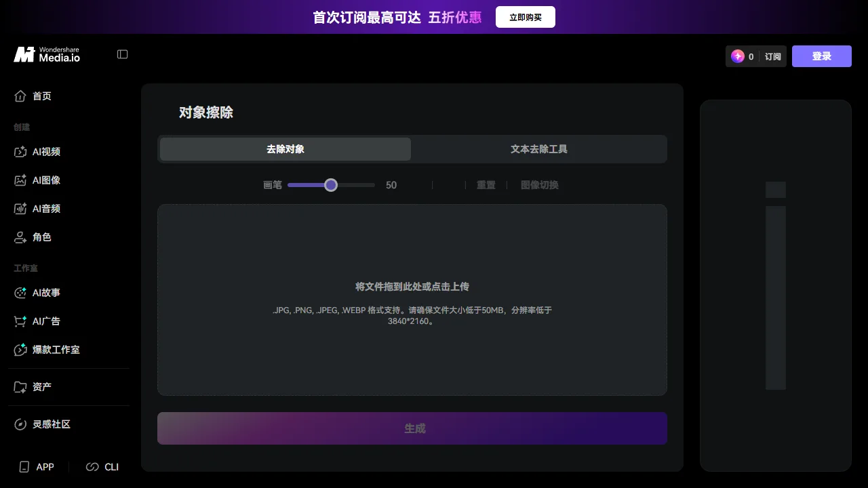Click the 画笔 brush size slider handle
This screenshot has height=488, width=868.
tap(331, 185)
